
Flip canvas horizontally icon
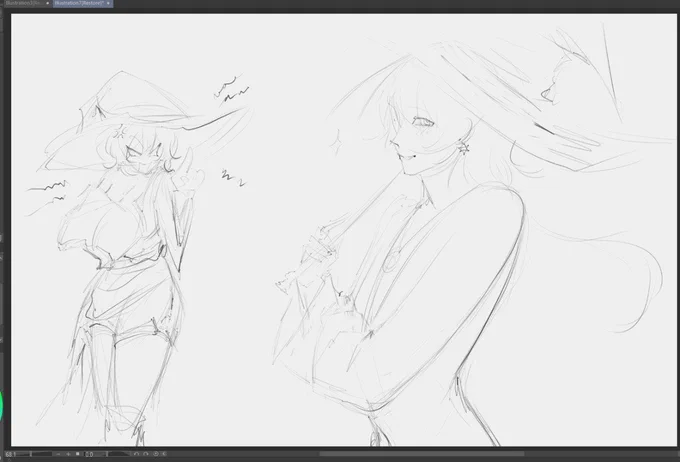pos(164,454)
